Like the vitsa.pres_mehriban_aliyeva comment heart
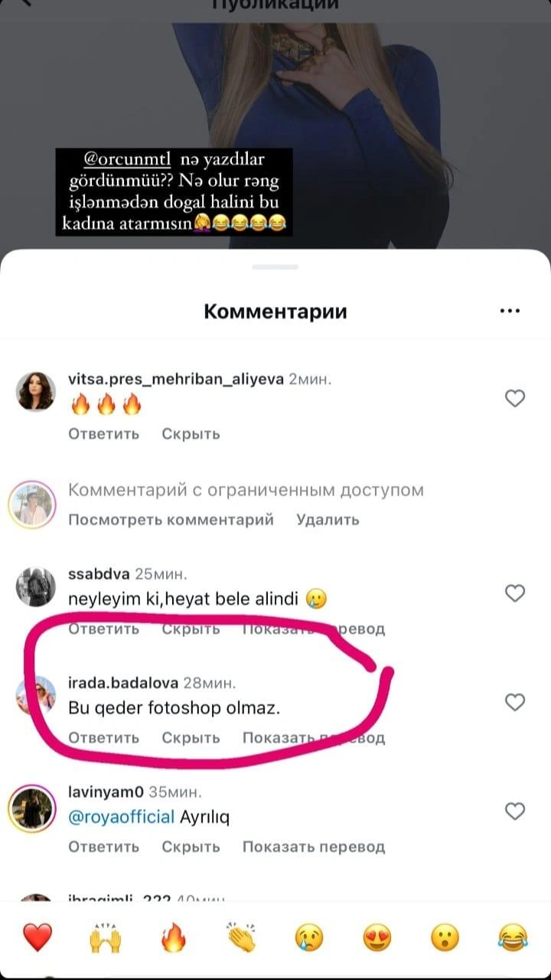Viewport: 551px width, 980px height. [516, 398]
